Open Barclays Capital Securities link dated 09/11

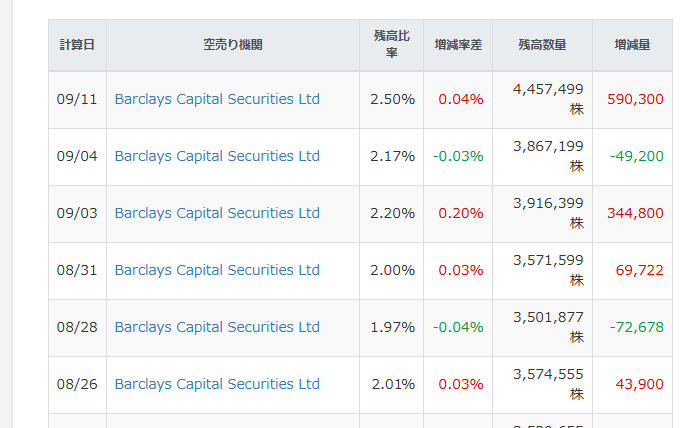pyautogui.click(x=217, y=99)
